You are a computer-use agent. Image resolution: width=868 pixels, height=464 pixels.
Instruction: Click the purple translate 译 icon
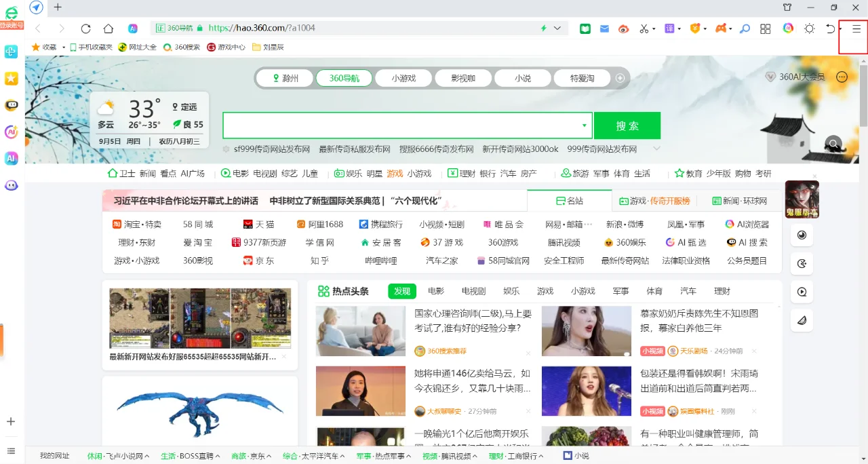click(x=669, y=28)
